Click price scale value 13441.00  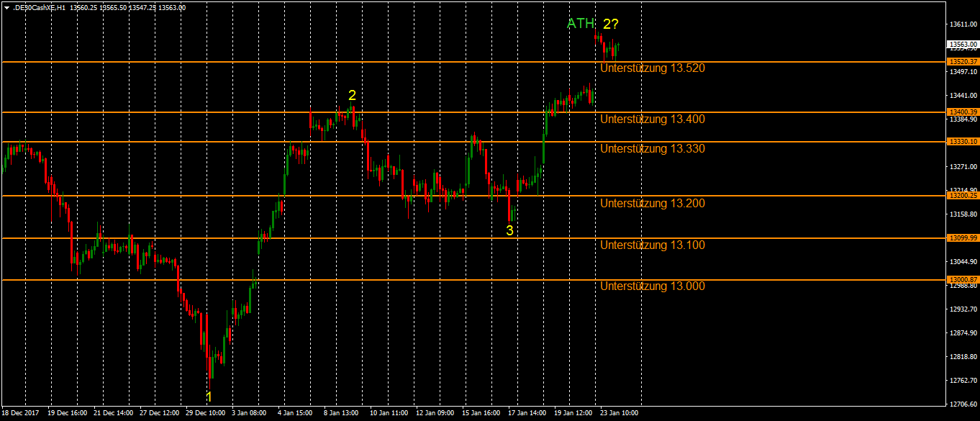click(x=963, y=96)
